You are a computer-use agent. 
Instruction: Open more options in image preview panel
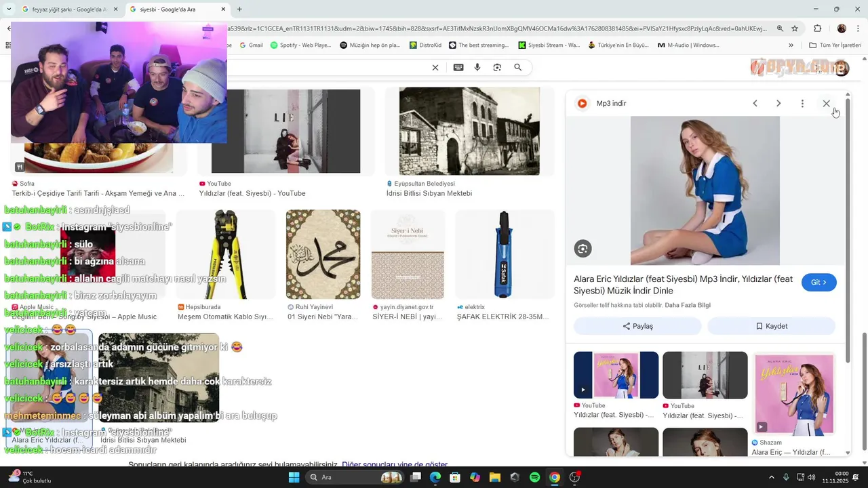802,103
